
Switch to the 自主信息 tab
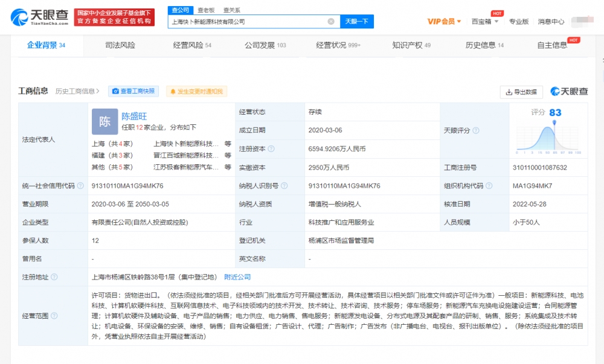tap(552, 45)
